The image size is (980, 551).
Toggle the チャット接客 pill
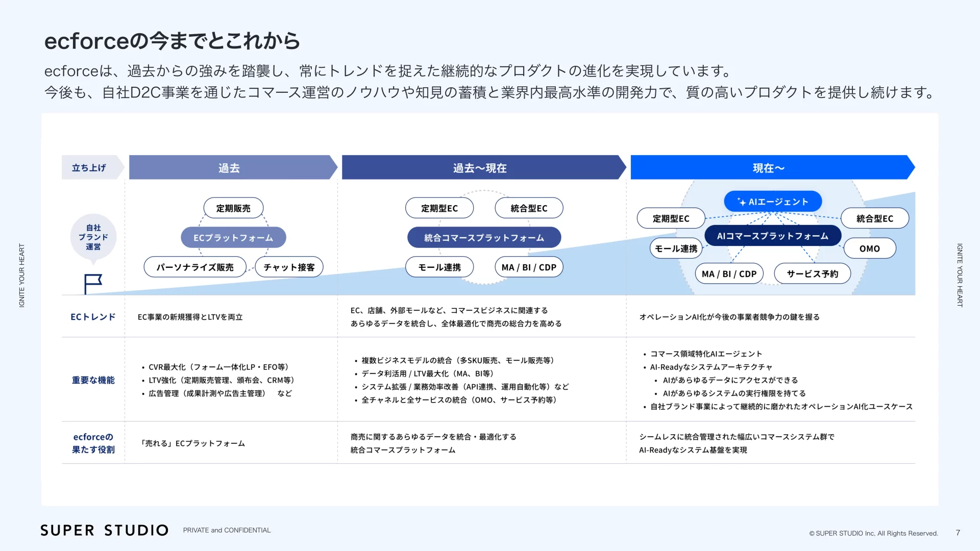(289, 267)
